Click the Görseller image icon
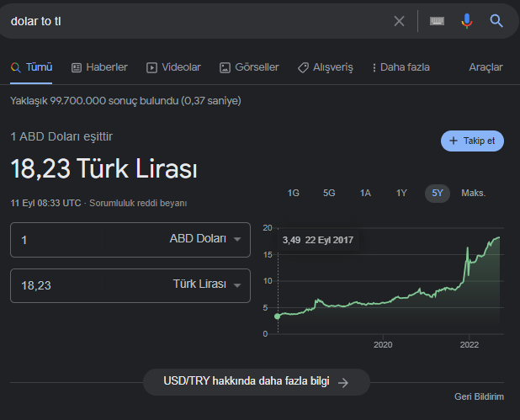The width and height of the screenshot is (520, 420). tap(225, 67)
